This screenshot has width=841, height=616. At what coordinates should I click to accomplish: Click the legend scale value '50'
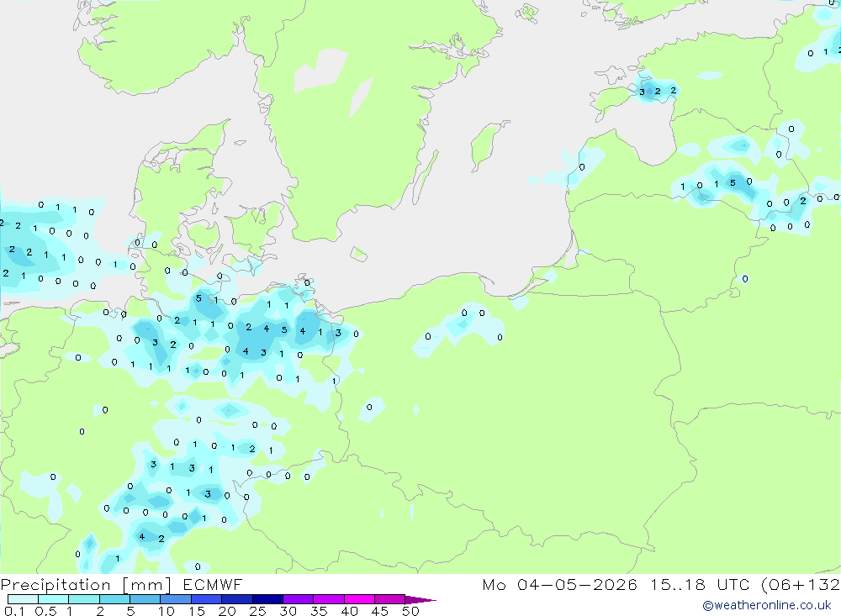pyautogui.click(x=411, y=611)
